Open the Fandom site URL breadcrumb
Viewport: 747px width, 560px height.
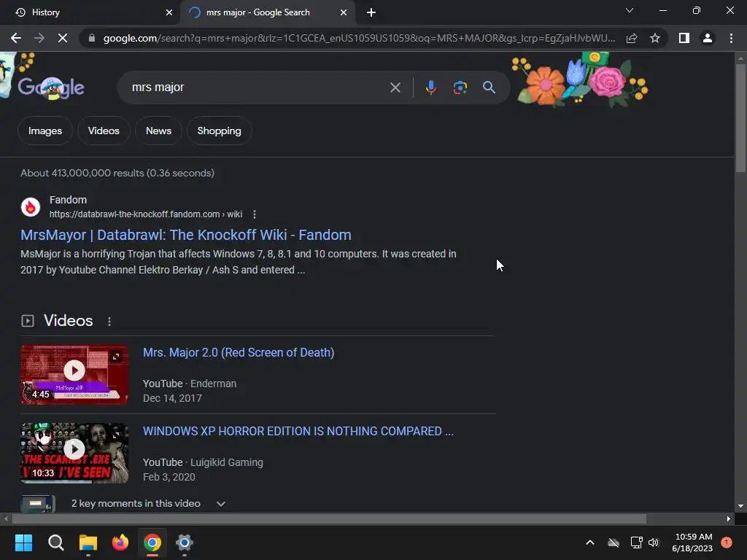[x=146, y=214]
